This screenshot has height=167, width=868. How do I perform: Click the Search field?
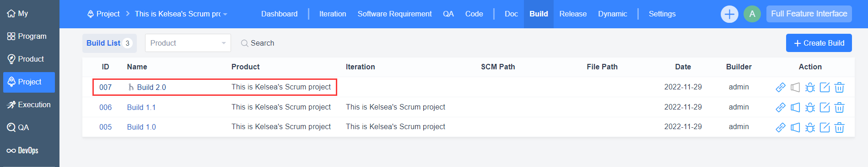258,43
